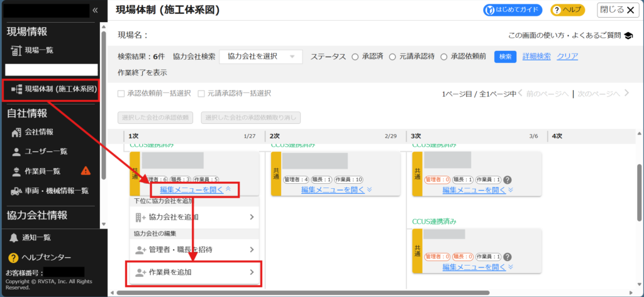Open the 協力会社を選択 dropdown
Screen dimensions: 644x297
(261, 57)
